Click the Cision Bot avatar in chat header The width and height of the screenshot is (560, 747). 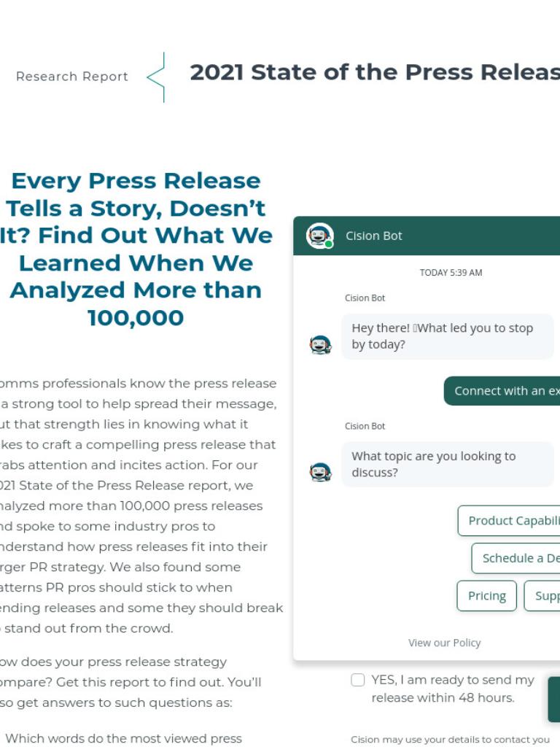coord(319,236)
